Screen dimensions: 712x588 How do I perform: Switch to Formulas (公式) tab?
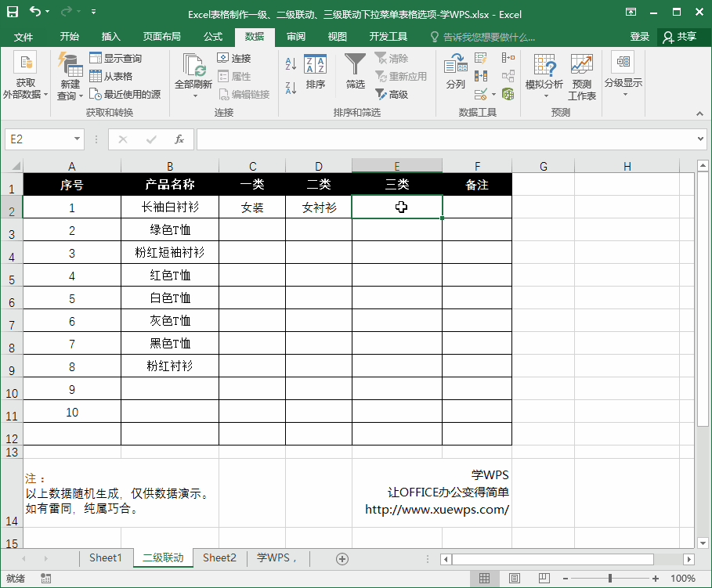click(213, 36)
